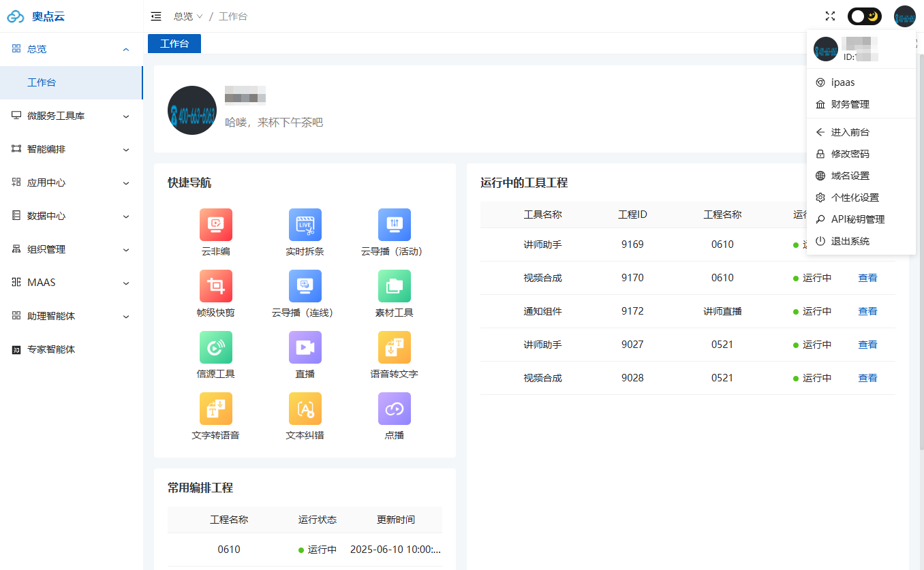Click the 素材工具 folder icon
Viewport: 924px width, 570px height.
[394, 286]
